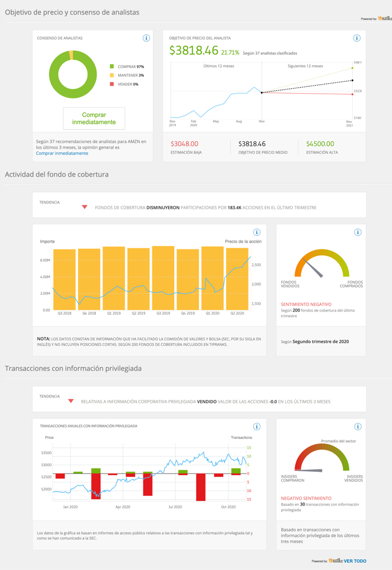Screen dimensions: 392x570
Task: Select the Q3 2018 bar
Action: [64, 280]
